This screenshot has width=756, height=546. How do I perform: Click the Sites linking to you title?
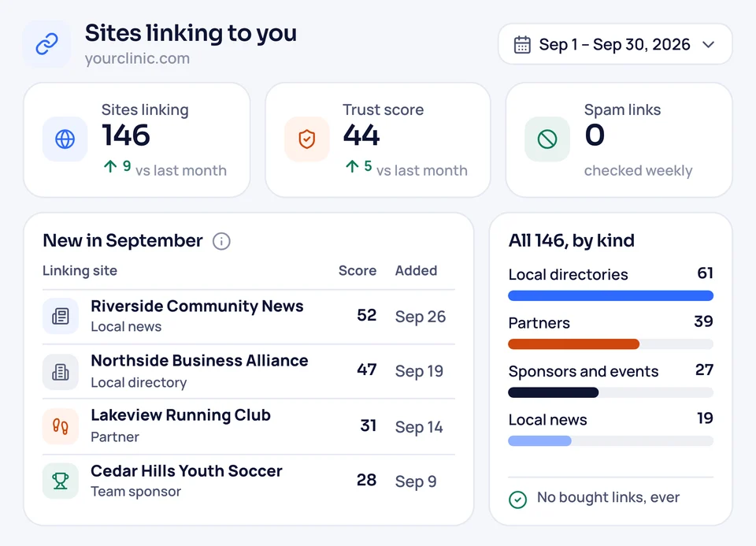(191, 33)
